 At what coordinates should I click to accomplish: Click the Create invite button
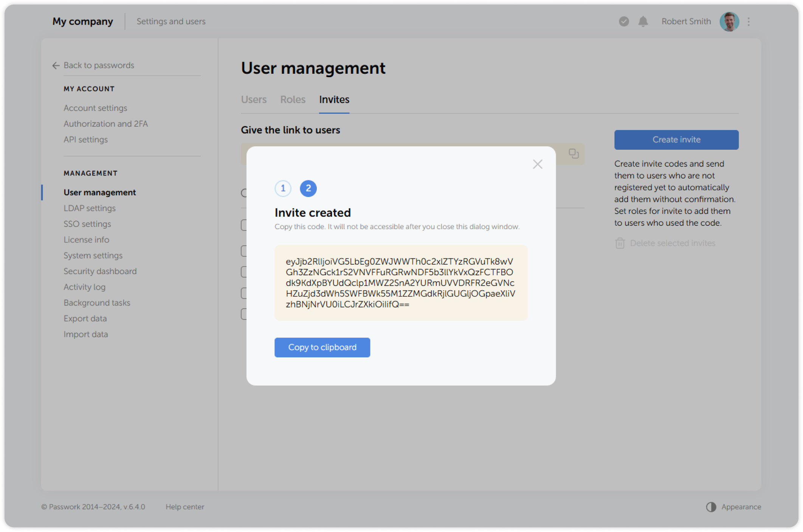point(676,140)
